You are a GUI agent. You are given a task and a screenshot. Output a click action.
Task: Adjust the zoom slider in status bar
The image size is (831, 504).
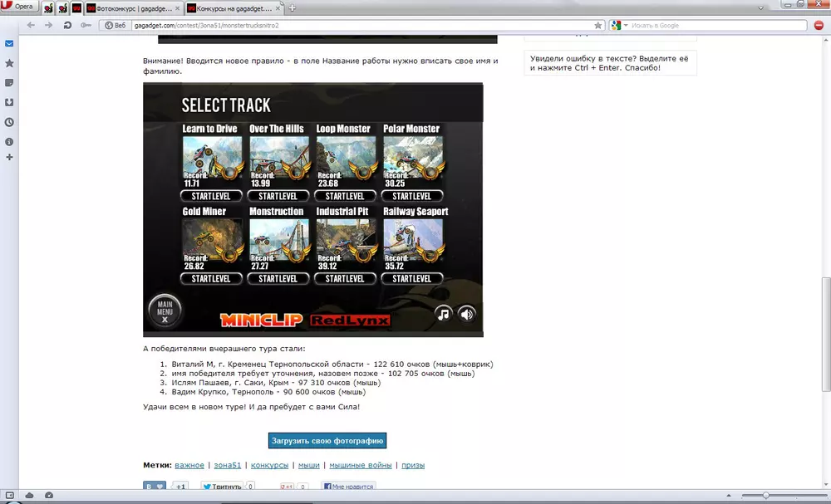(765, 496)
